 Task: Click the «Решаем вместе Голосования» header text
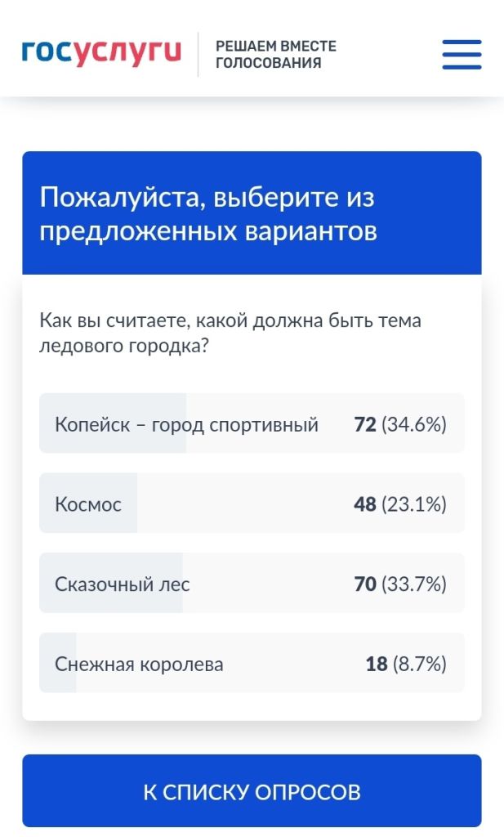(275, 54)
